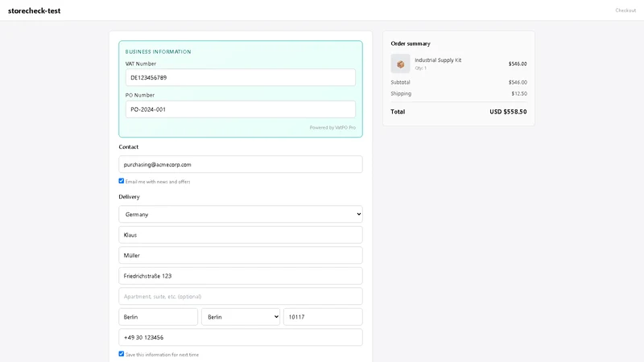Uncheck Email me with news and offers

(x=122, y=181)
